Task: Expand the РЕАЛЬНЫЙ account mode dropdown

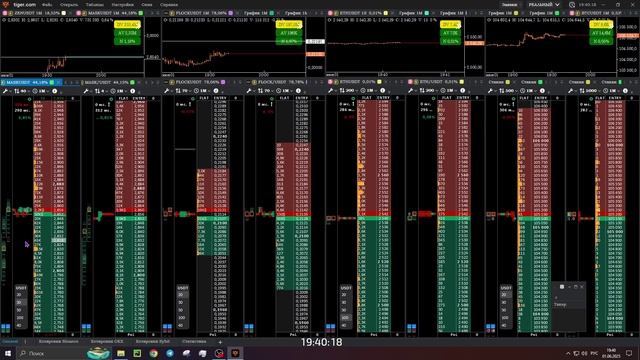Action: point(543,4)
